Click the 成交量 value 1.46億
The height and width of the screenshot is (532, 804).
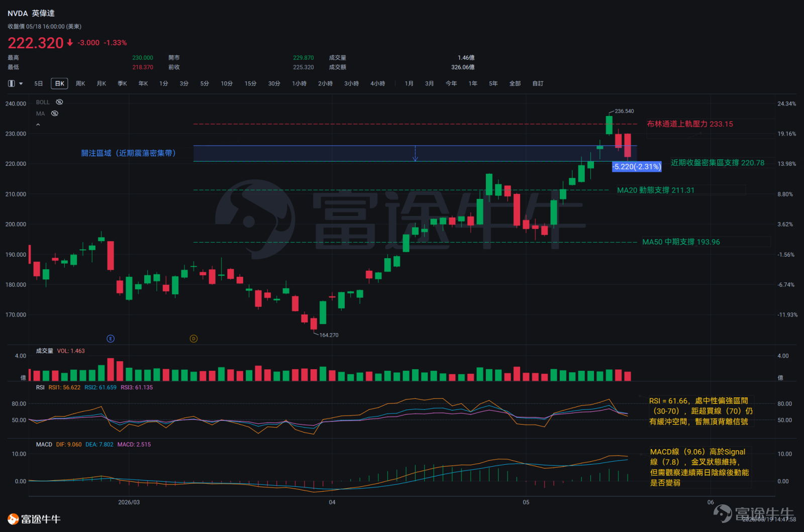pos(466,58)
